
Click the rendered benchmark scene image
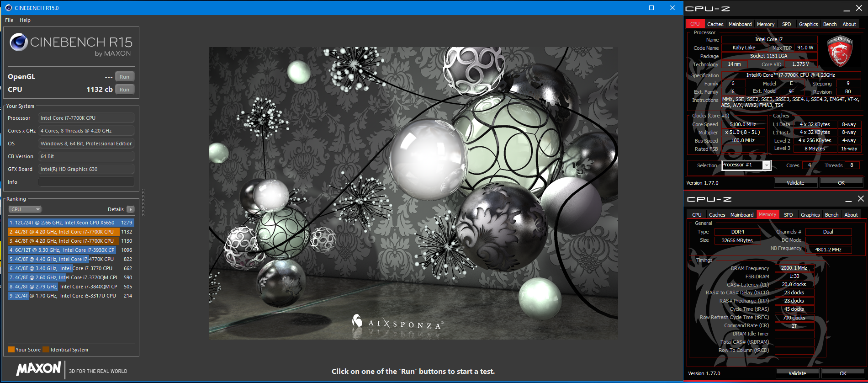[x=413, y=193]
